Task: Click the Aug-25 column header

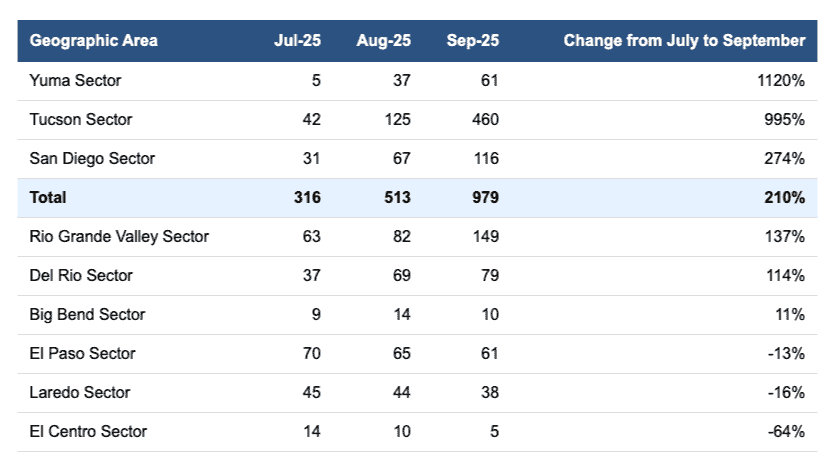Action: click(x=383, y=41)
